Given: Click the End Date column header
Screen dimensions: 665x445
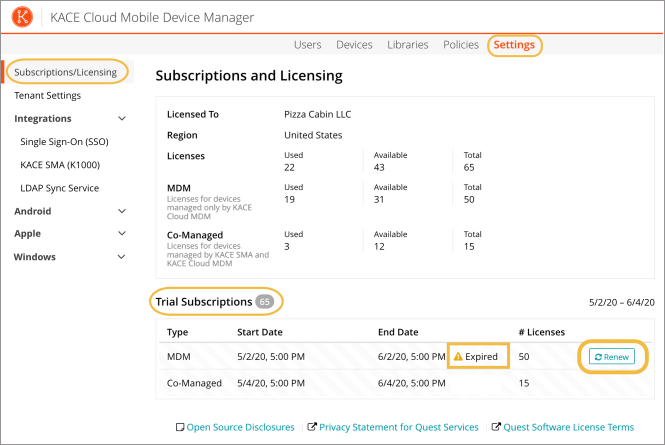Looking at the screenshot, I should 398,332.
